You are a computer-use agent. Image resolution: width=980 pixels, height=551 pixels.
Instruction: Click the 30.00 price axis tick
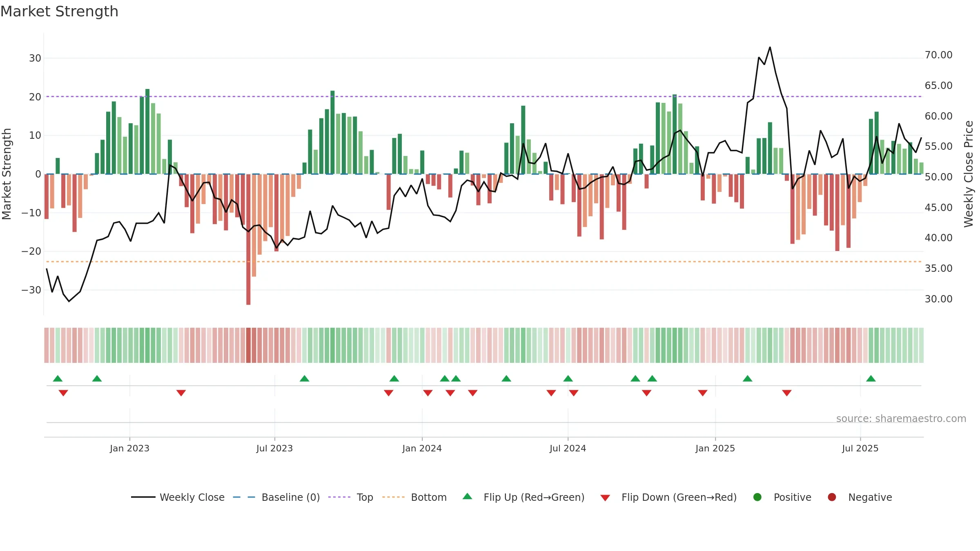[938, 299]
